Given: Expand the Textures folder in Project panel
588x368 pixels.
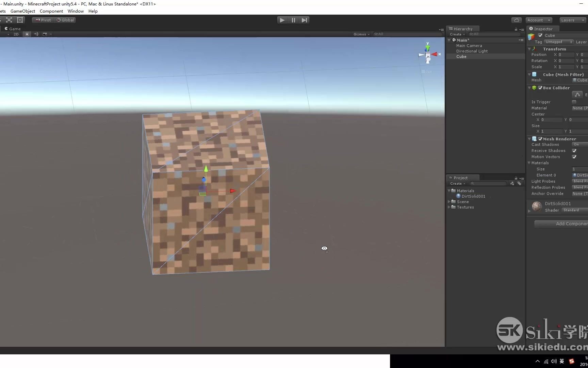Looking at the screenshot, I should tap(449, 207).
